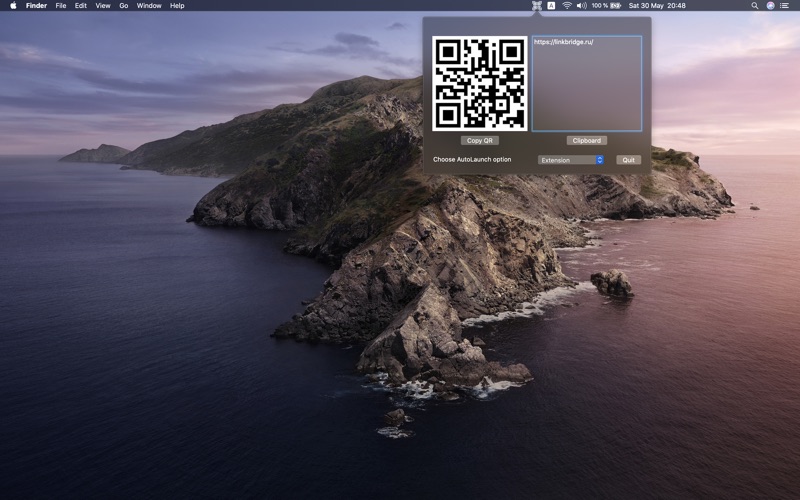Open the Apple menu
This screenshot has width=800, height=500.
pyautogui.click(x=13, y=6)
